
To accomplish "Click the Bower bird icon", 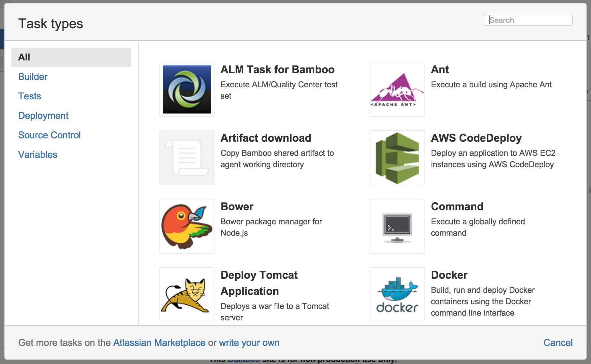I will [187, 226].
